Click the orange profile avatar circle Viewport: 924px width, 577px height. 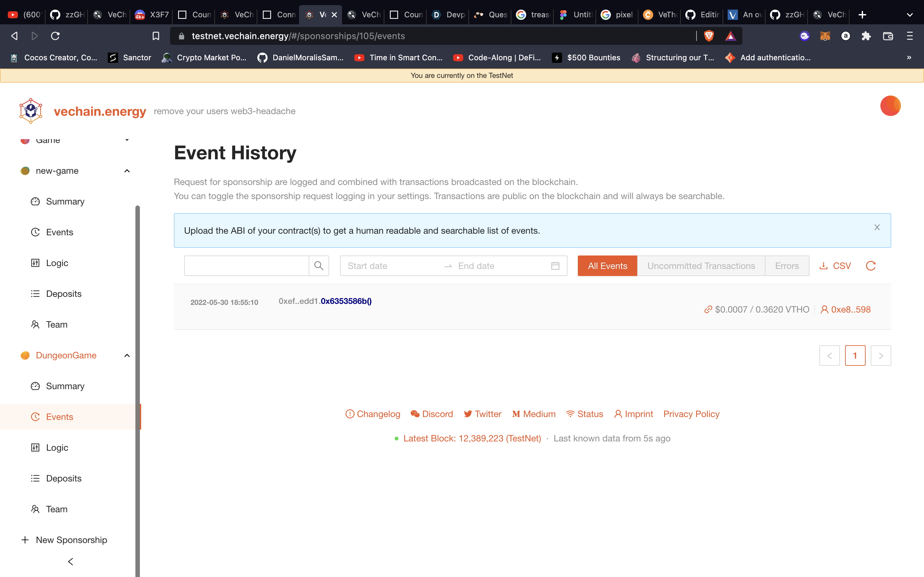pos(890,106)
